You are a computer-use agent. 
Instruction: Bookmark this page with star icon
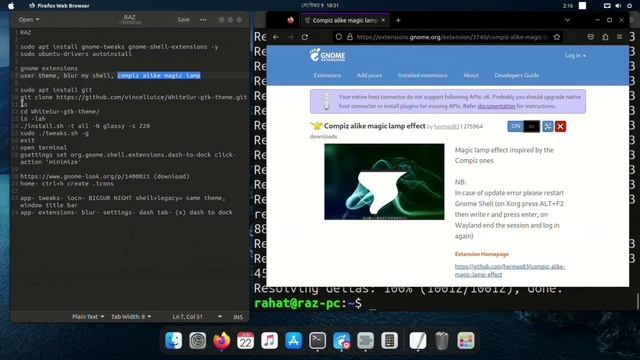[x=557, y=37]
